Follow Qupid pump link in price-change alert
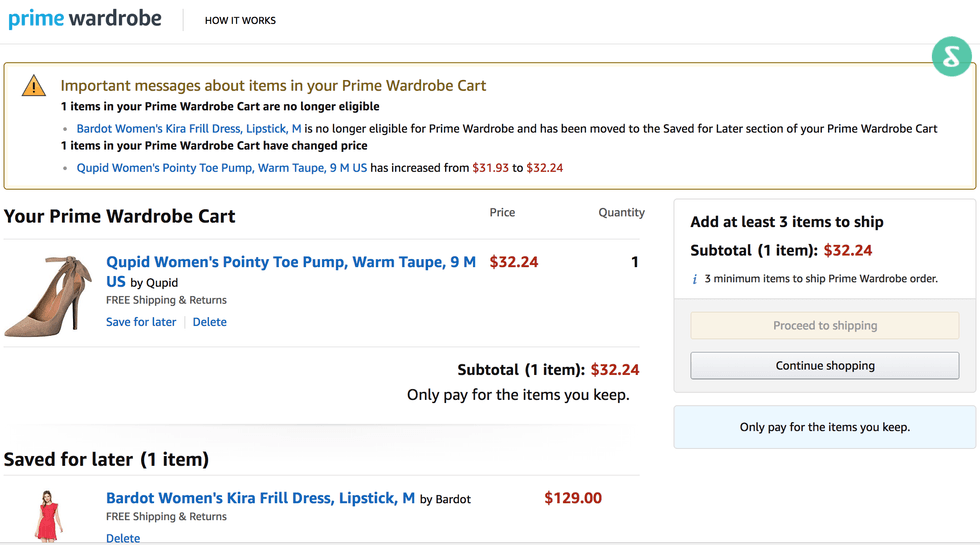 [x=222, y=168]
